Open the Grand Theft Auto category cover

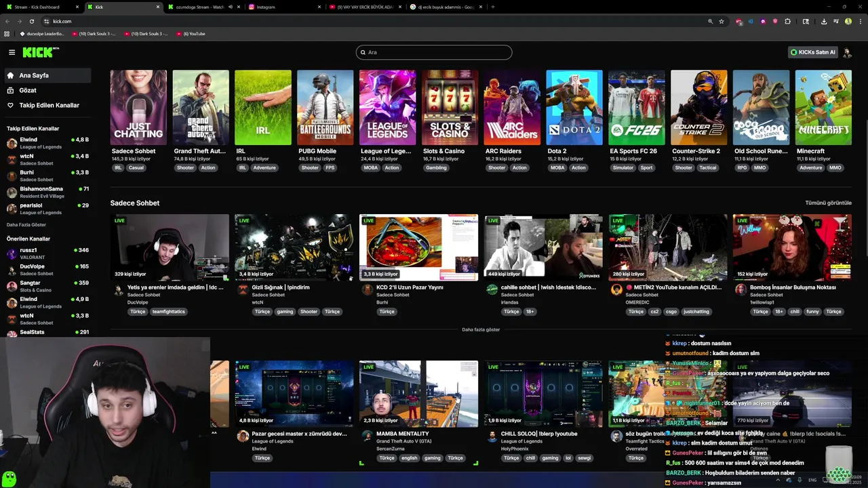click(x=201, y=108)
